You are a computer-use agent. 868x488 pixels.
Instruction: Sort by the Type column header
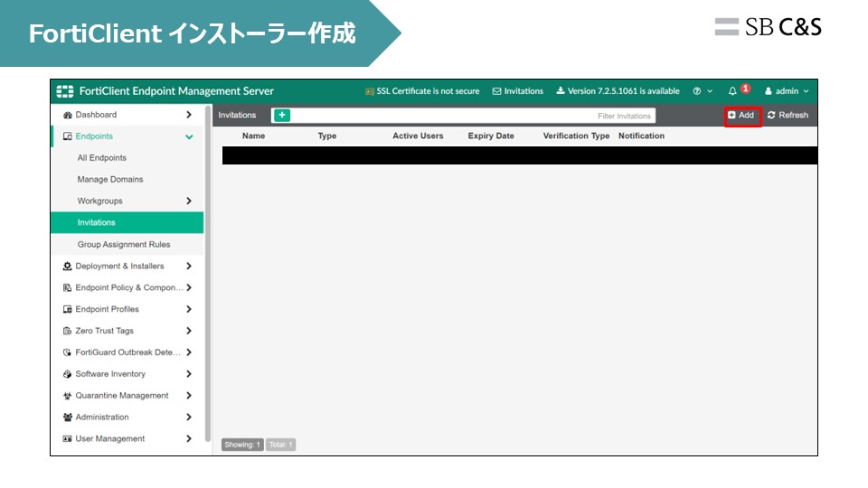coord(327,136)
